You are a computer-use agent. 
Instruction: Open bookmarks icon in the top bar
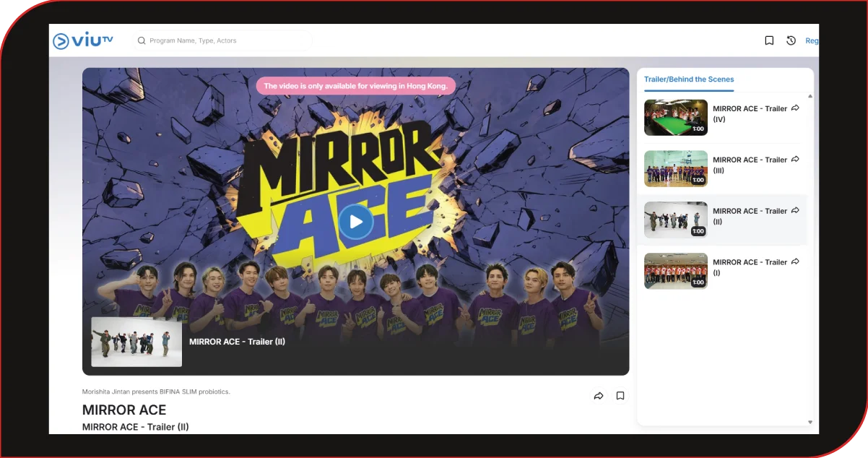[x=769, y=40]
